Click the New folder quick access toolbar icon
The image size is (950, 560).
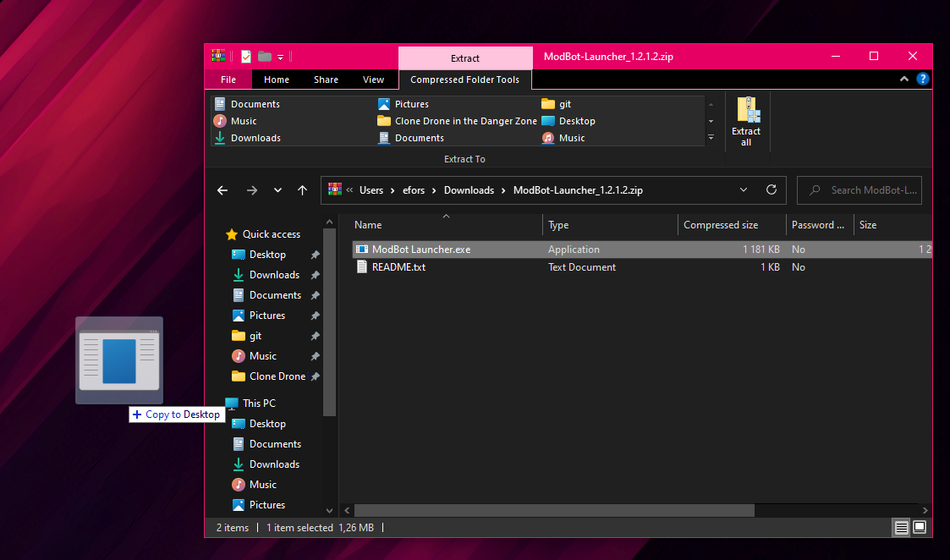point(264,57)
